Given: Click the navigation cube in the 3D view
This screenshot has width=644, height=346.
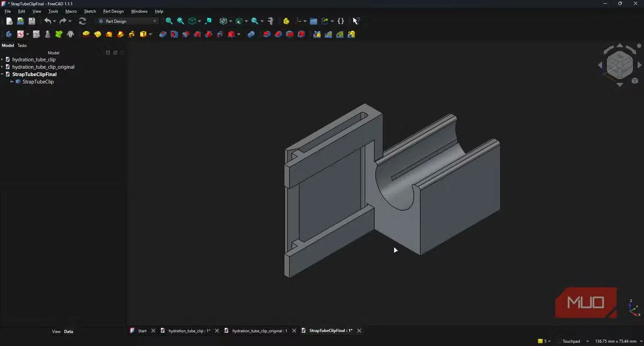Looking at the screenshot, I should tap(620, 65).
